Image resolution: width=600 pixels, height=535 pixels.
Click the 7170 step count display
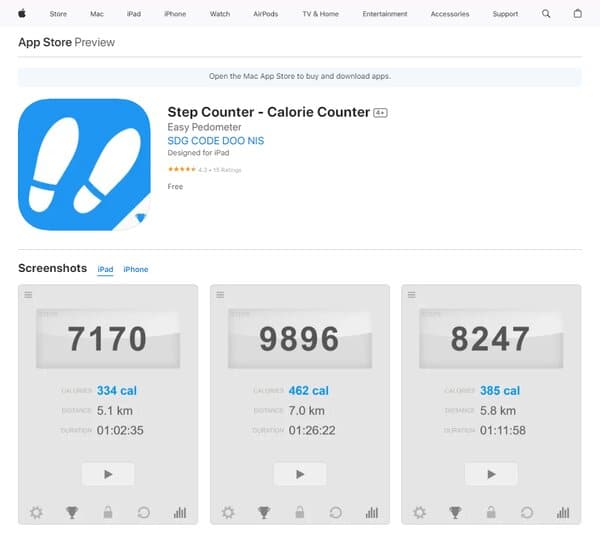[108, 339]
